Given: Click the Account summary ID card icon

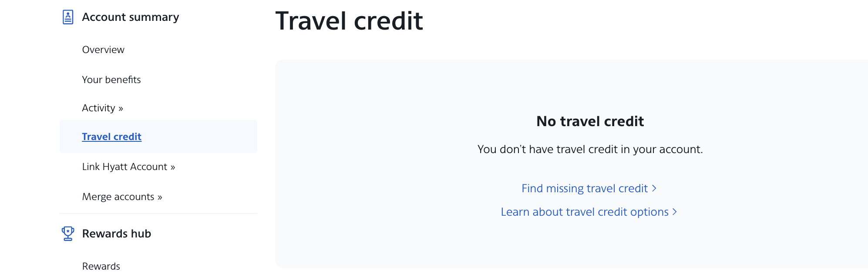Looking at the screenshot, I should 67,17.
